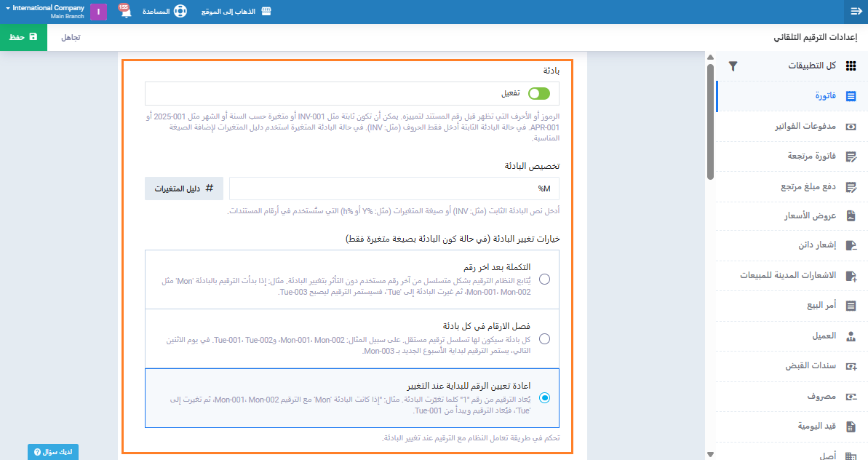868x460 pixels.
Task: Click the العميل customer icon in sidebar
Action: pos(851,336)
